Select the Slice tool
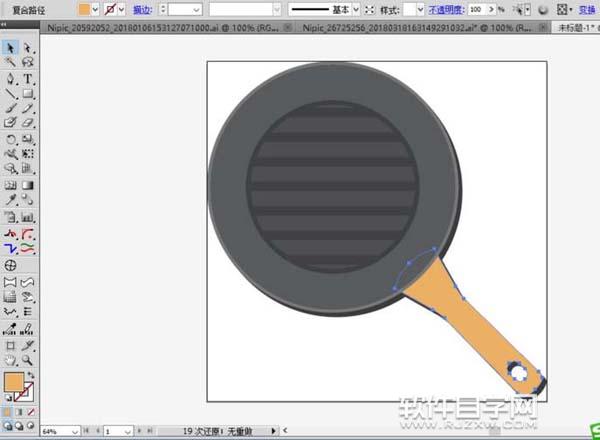This screenshot has height=440, width=600. 28,346
